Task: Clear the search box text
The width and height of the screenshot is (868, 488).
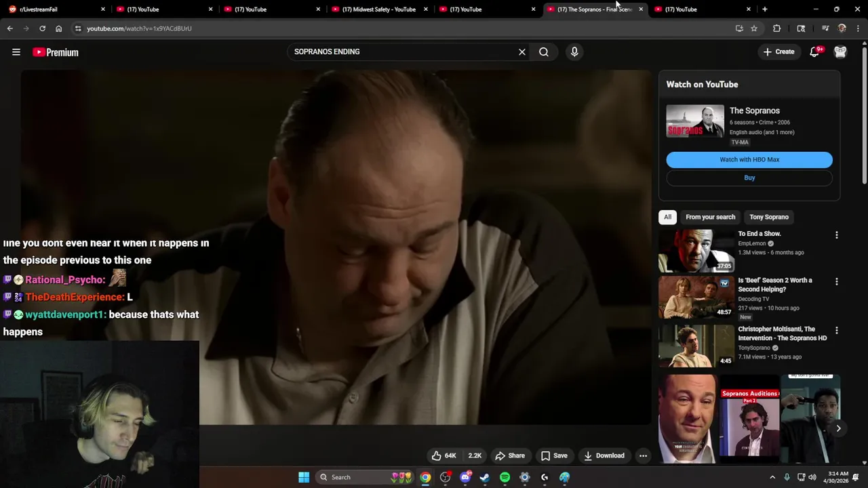Action: click(x=522, y=52)
